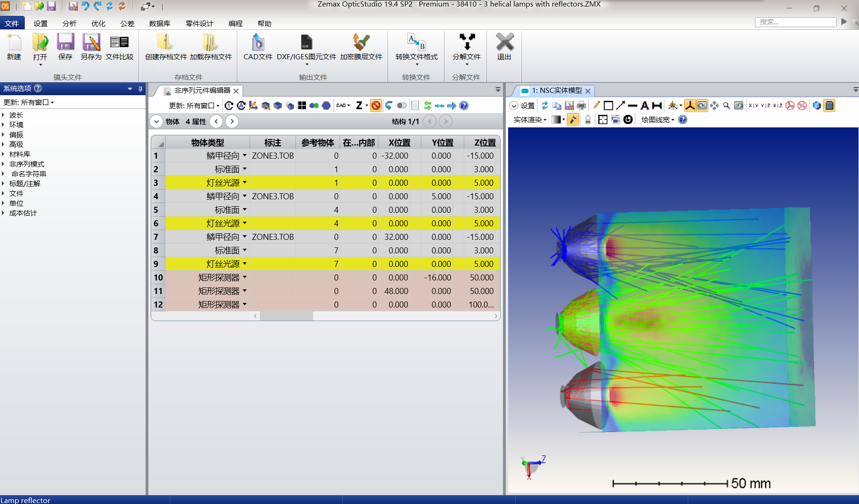Refresh the NSC solid model window

point(545,105)
